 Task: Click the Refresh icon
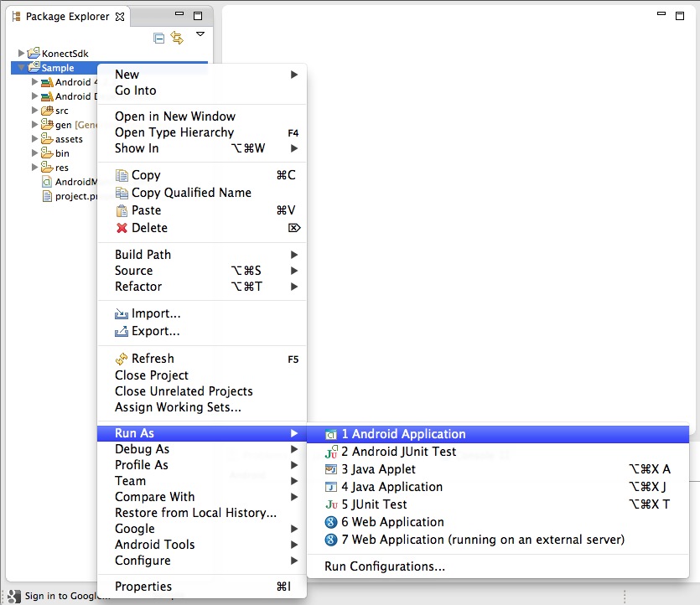click(x=121, y=359)
